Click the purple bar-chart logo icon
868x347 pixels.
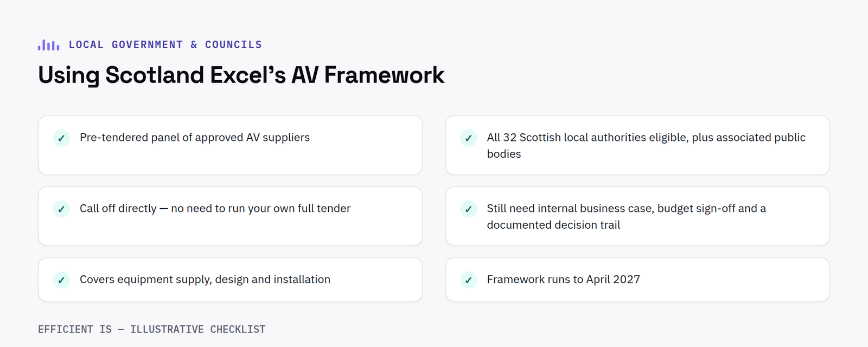48,45
